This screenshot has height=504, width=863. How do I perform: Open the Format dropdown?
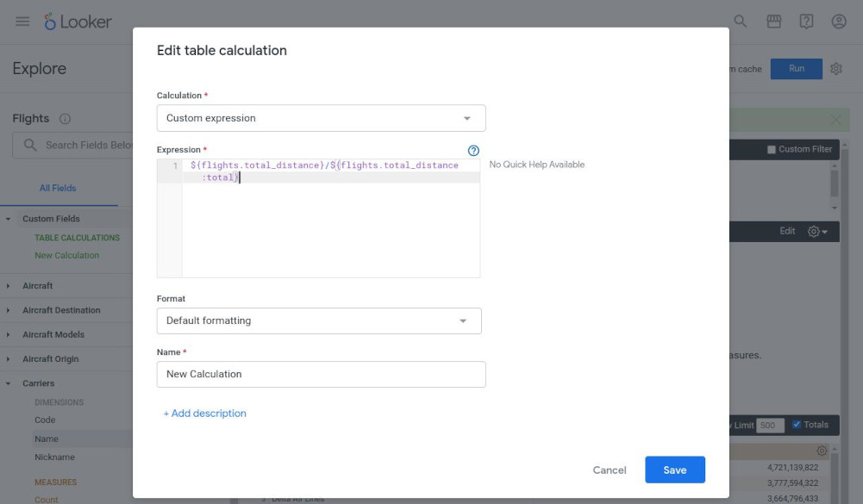point(319,320)
